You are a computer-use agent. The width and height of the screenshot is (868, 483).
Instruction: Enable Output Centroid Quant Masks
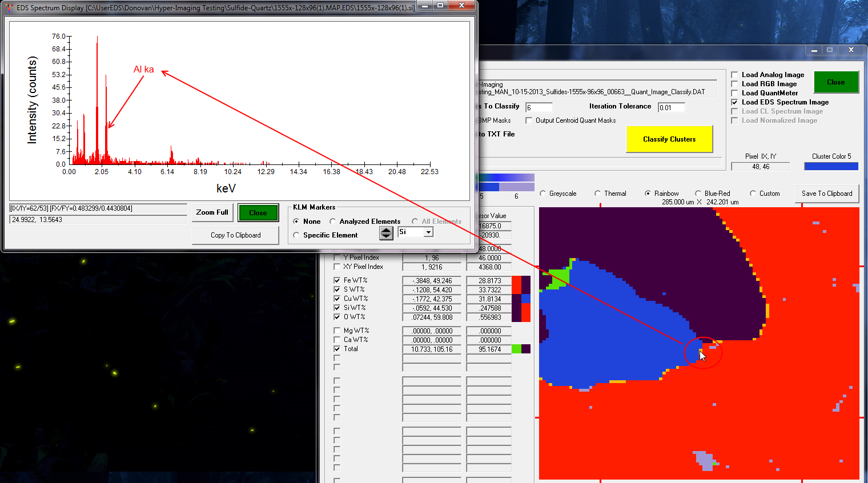(x=529, y=120)
